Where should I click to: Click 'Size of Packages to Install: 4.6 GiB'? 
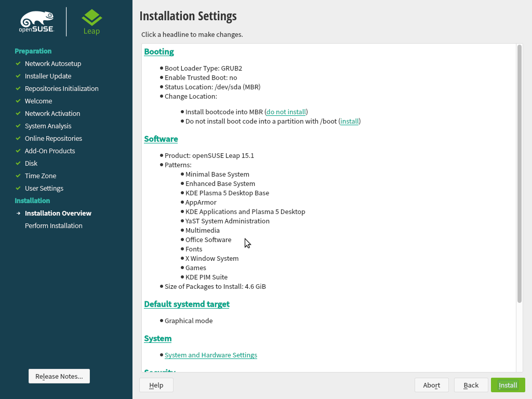click(215, 286)
